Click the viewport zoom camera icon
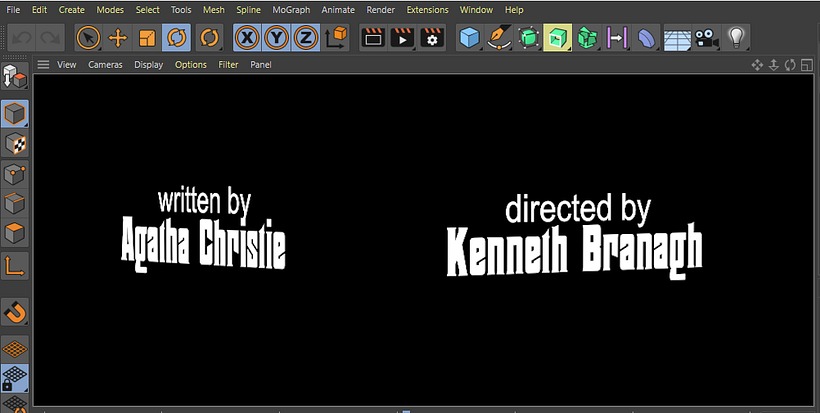 coord(773,65)
